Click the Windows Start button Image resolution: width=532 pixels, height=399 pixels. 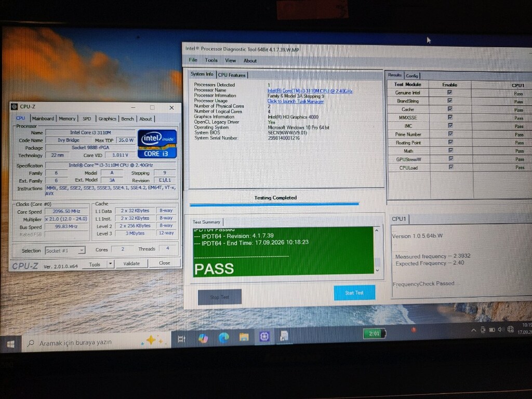tap(10, 344)
